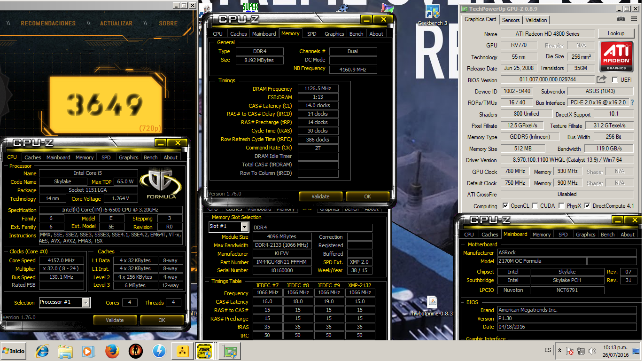The width and height of the screenshot is (644, 361).
Task: Click Validate in CPU-Z Memory window
Action: point(321,196)
